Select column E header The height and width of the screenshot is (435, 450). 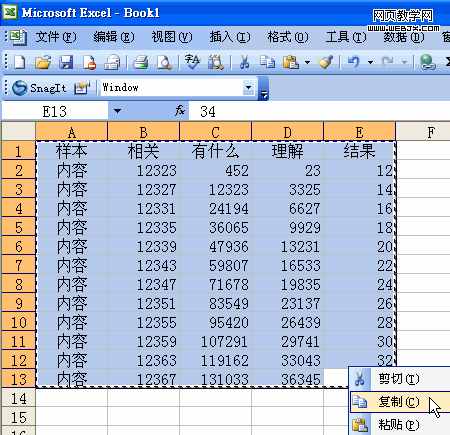click(360, 132)
